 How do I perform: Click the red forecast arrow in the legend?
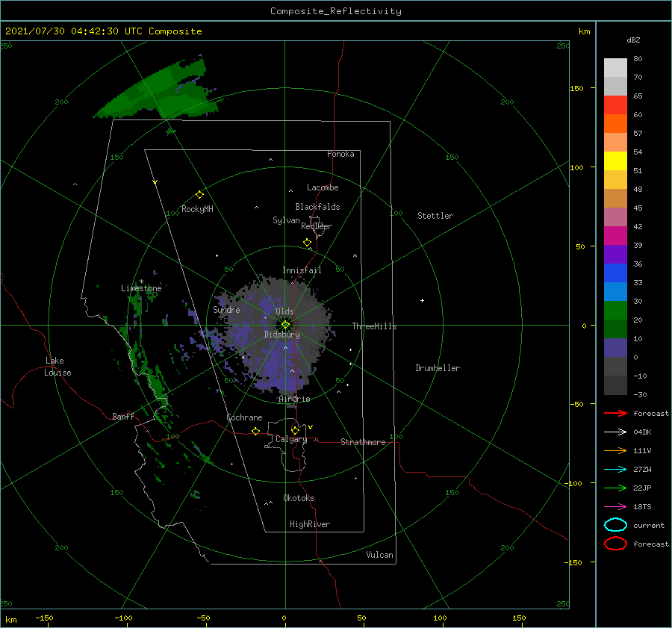[615, 413]
